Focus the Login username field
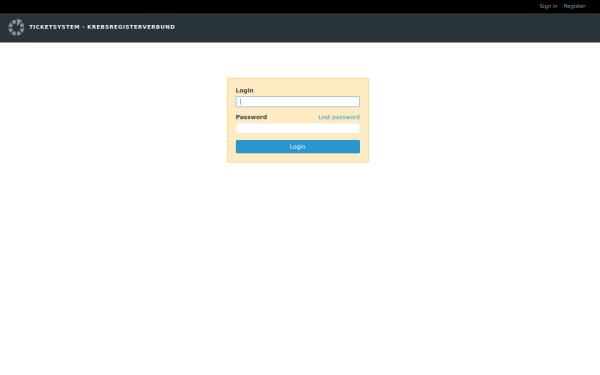Screen dimensions: 600x375 click(x=298, y=101)
